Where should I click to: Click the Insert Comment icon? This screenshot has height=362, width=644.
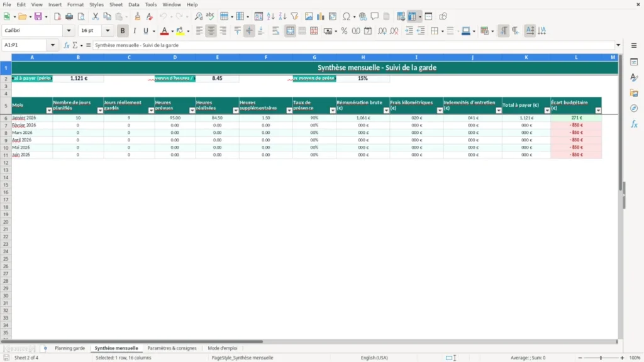[x=375, y=16]
